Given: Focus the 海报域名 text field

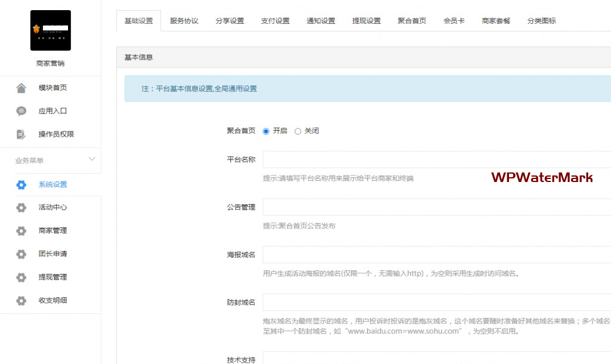Looking at the screenshot, I should 437,255.
